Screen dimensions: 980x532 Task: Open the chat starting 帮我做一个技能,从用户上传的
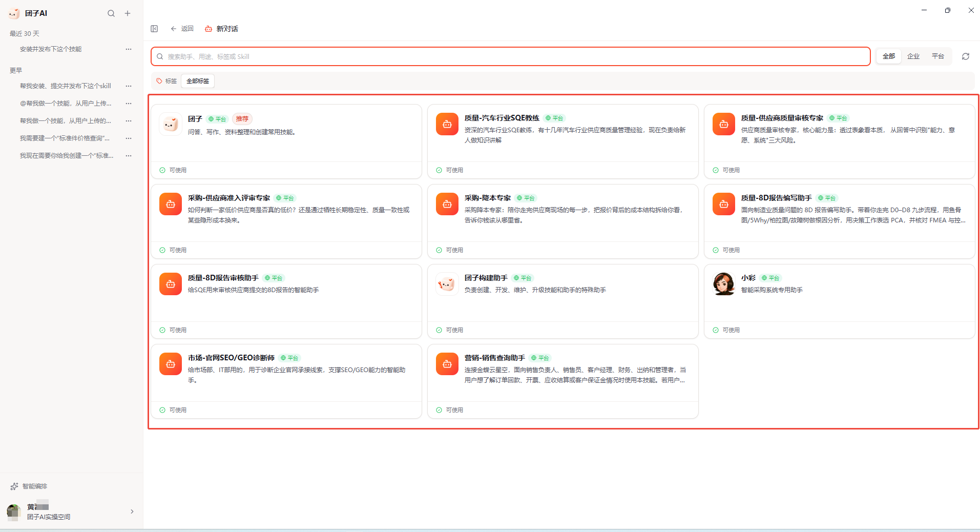[66, 121]
